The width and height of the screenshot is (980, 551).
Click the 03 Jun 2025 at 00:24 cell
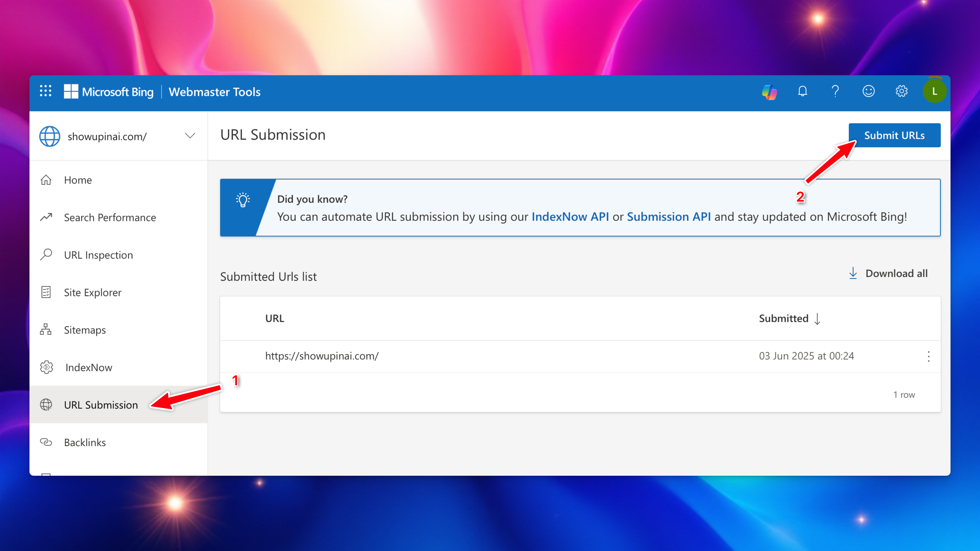806,356
